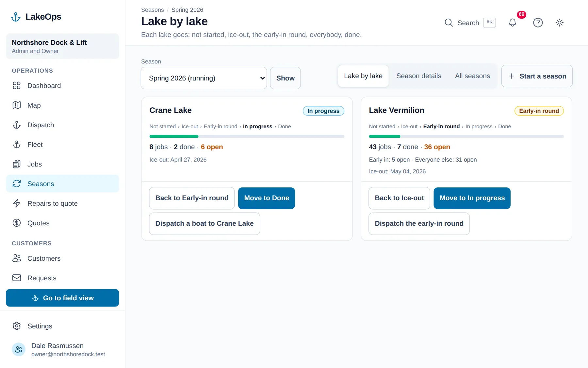The width and height of the screenshot is (588, 368).
Task: Click 'Ice-out: May 04, 2026' text
Action: click(398, 172)
